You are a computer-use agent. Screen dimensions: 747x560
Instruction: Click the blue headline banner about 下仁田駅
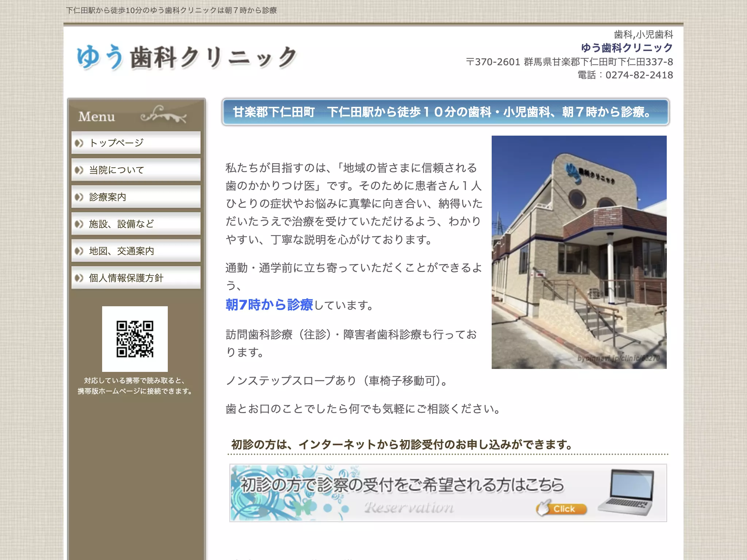tap(445, 112)
